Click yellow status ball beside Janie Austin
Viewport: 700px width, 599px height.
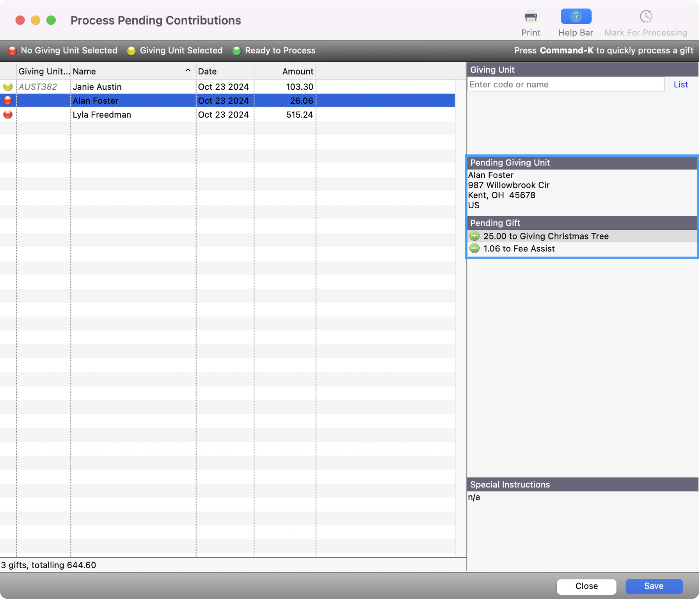(x=8, y=87)
